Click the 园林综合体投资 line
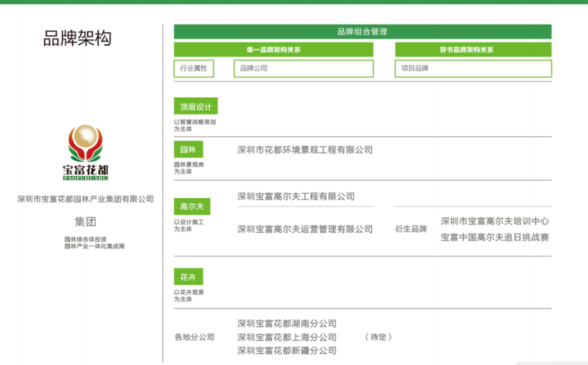 (x=85, y=239)
